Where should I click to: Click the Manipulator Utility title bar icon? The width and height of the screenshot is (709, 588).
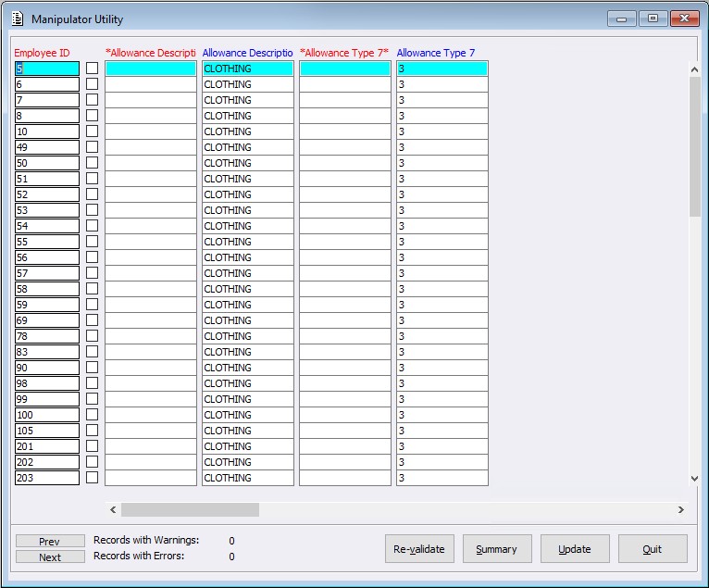click(x=17, y=19)
